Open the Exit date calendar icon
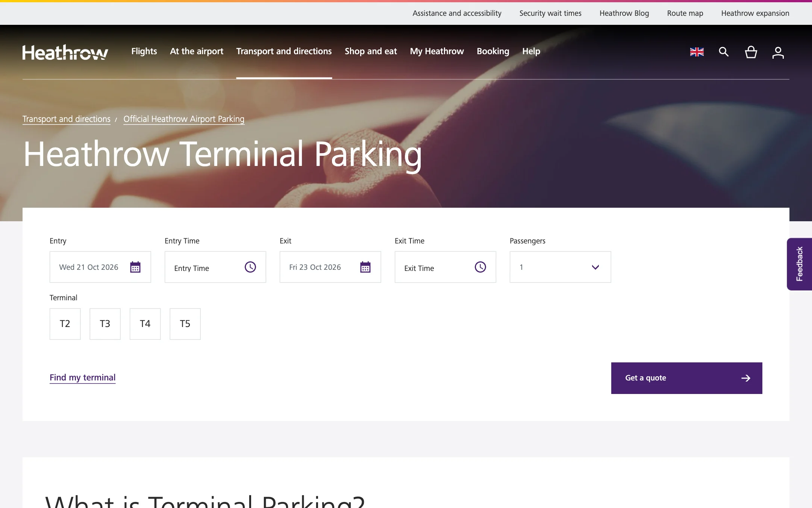Screen dimensions: 812x508 (365, 267)
